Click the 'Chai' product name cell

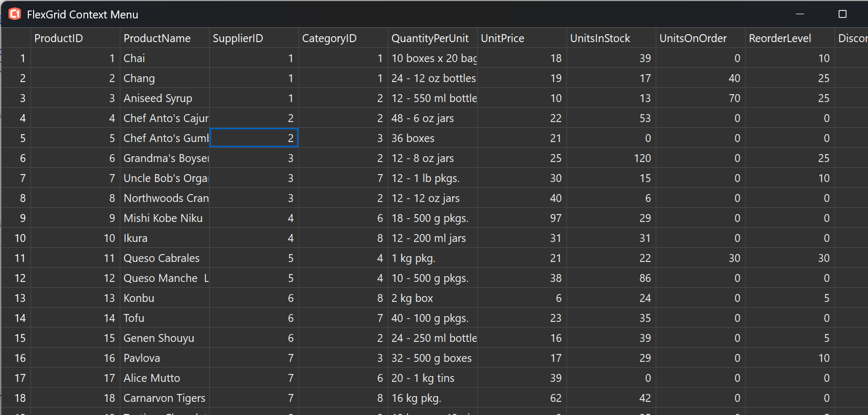click(x=165, y=58)
